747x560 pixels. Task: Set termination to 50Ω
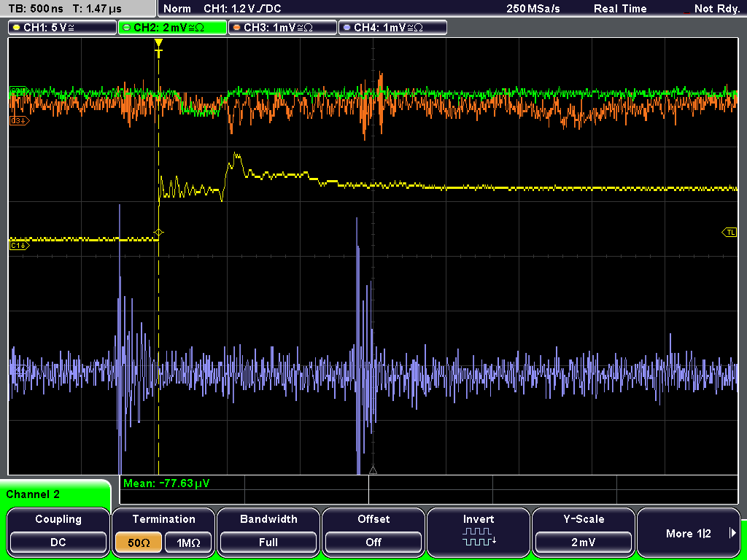pyautogui.click(x=139, y=542)
